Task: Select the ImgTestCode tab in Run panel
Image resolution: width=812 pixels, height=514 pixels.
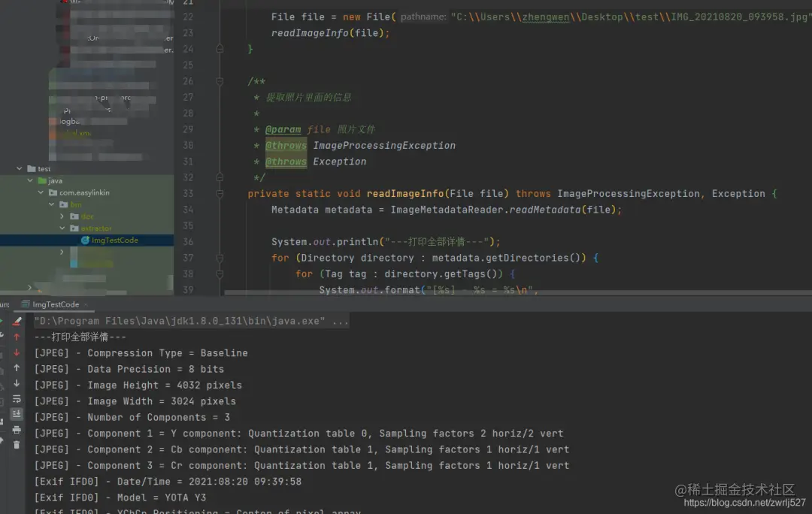Action: tap(56, 304)
